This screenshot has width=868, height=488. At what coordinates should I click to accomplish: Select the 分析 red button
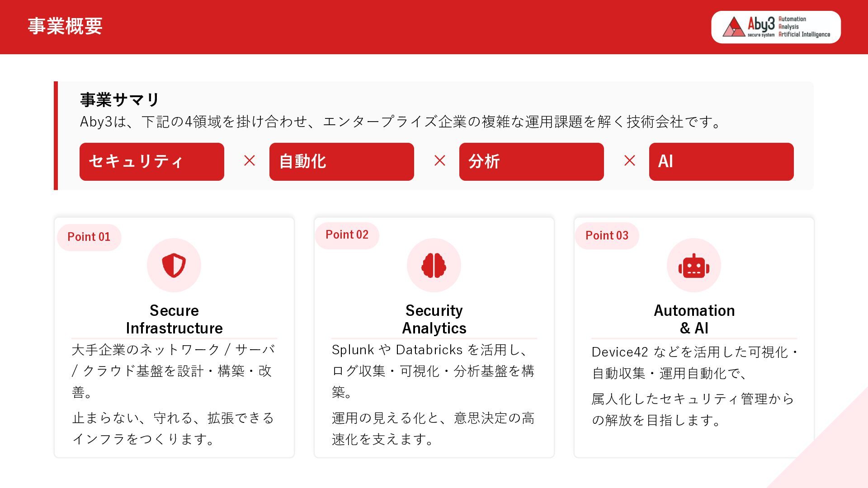(x=532, y=162)
